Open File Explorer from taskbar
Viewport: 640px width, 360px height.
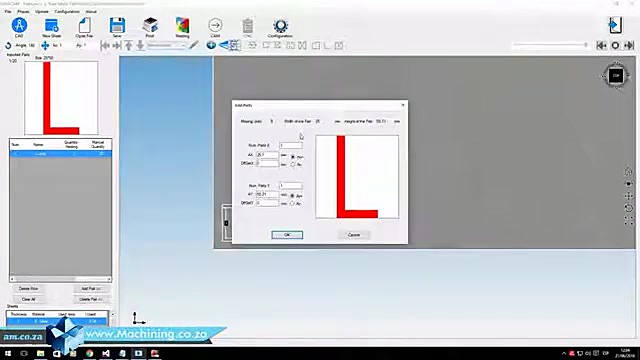tap(40, 353)
